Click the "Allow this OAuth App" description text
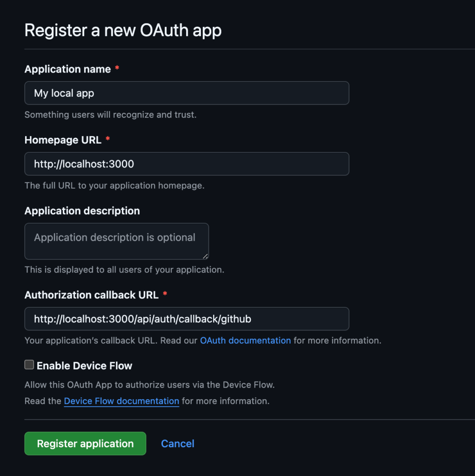This screenshot has height=476, width=475. click(x=149, y=385)
